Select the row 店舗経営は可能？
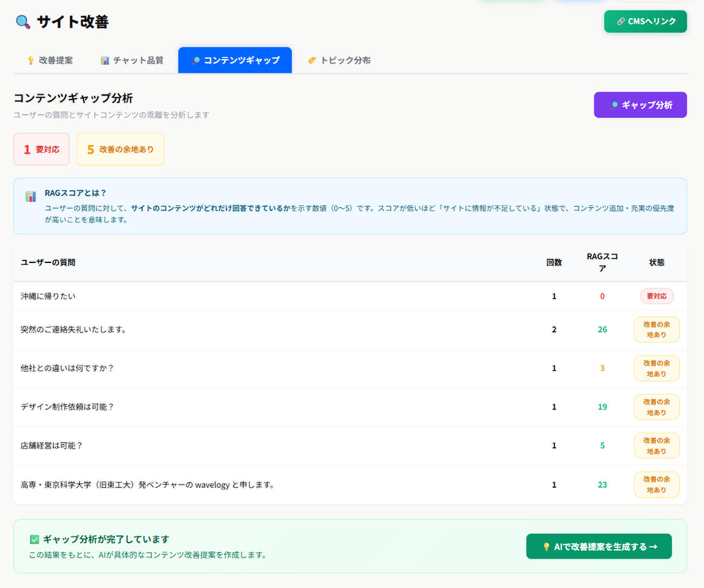This screenshot has height=588, width=704. [350, 445]
